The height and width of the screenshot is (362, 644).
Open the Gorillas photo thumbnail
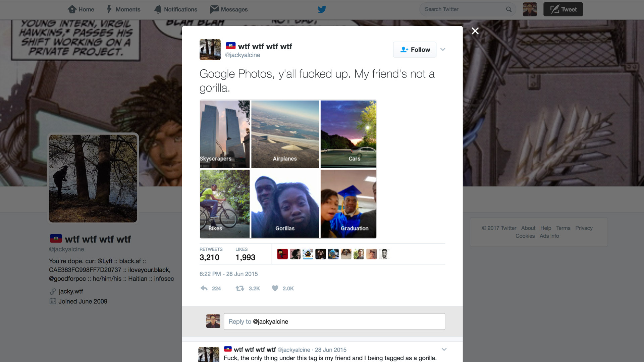[285, 203]
